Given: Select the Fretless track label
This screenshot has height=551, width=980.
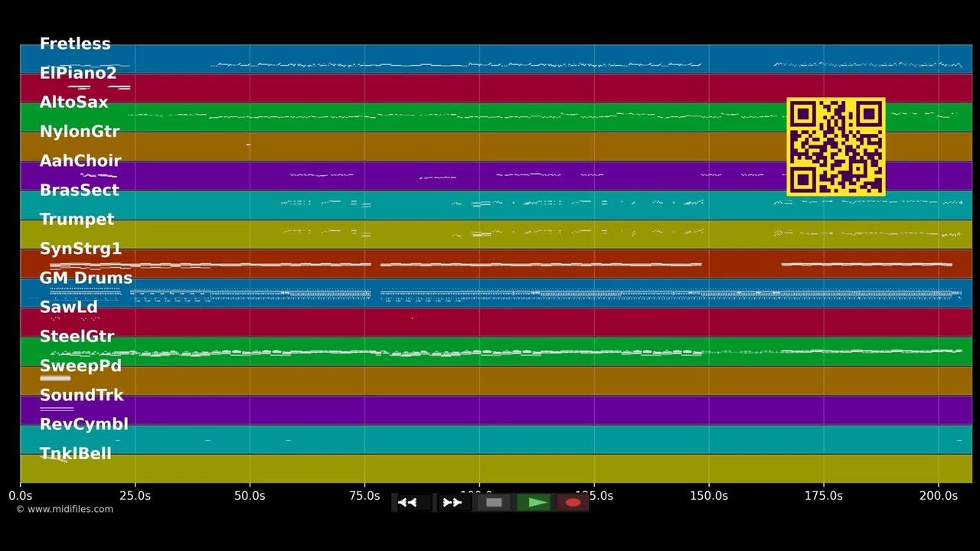Looking at the screenshot, I should (75, 44).
